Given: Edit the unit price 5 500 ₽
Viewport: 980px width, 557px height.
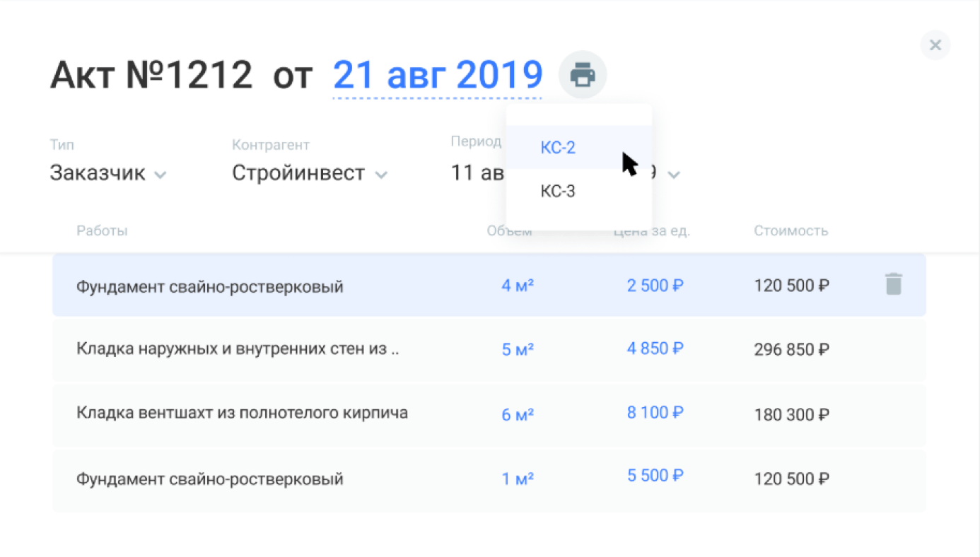Looking at the screenshot, I should point(655,476).
